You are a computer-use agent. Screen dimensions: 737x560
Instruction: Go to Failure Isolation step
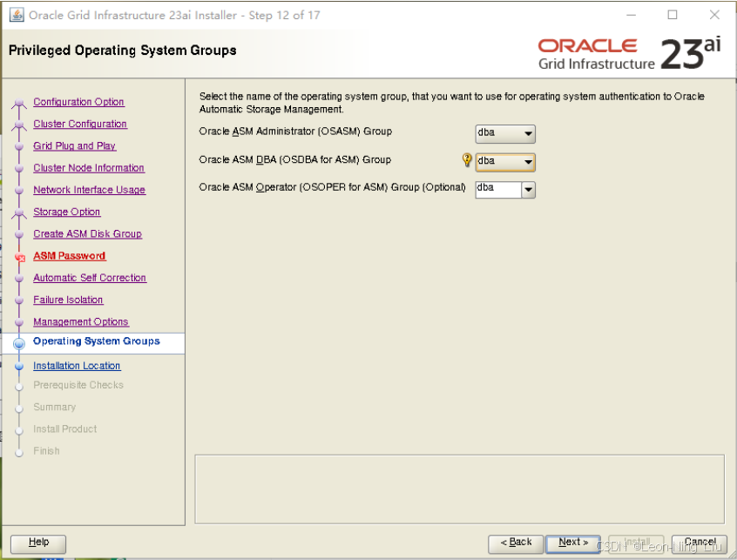click(68, 300)
